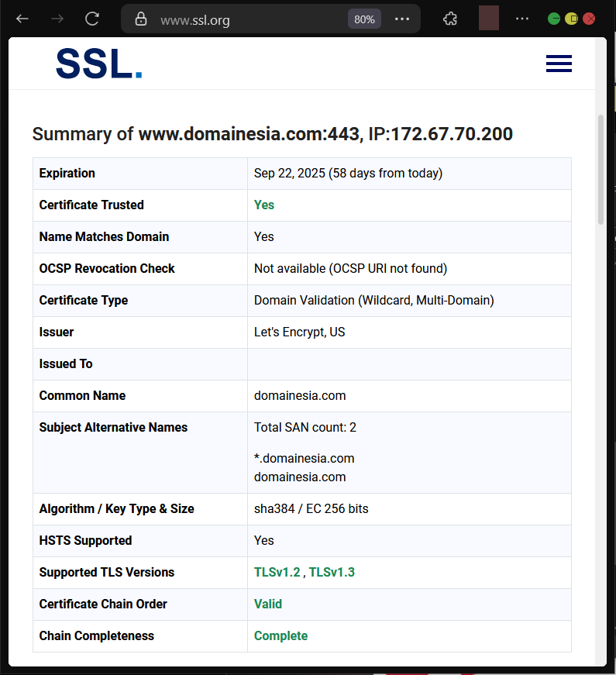The image size is (616, 675).
Task: Click 'sha384 / EC 256 bits'
Action: coord(311,509)
